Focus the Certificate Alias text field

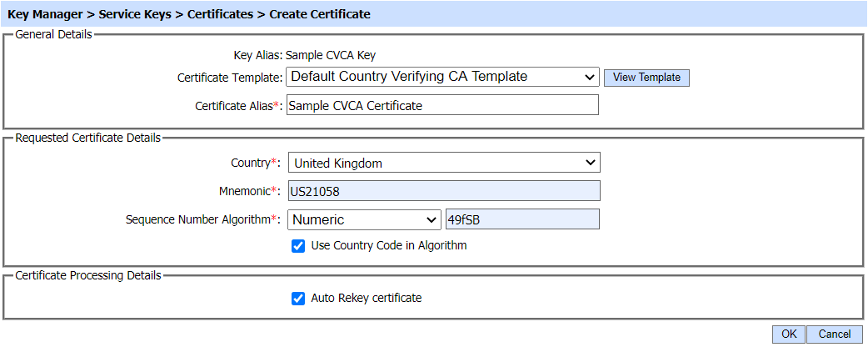point(442,105)
